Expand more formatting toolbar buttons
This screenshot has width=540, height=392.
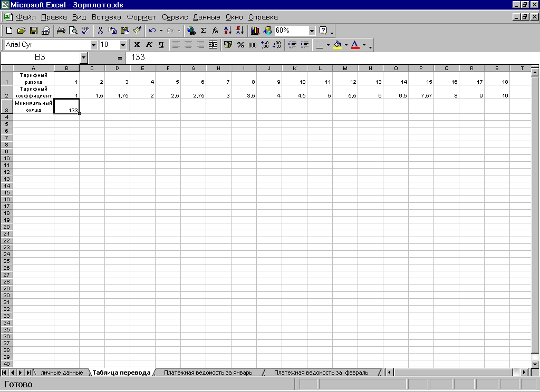coord(370,46)
